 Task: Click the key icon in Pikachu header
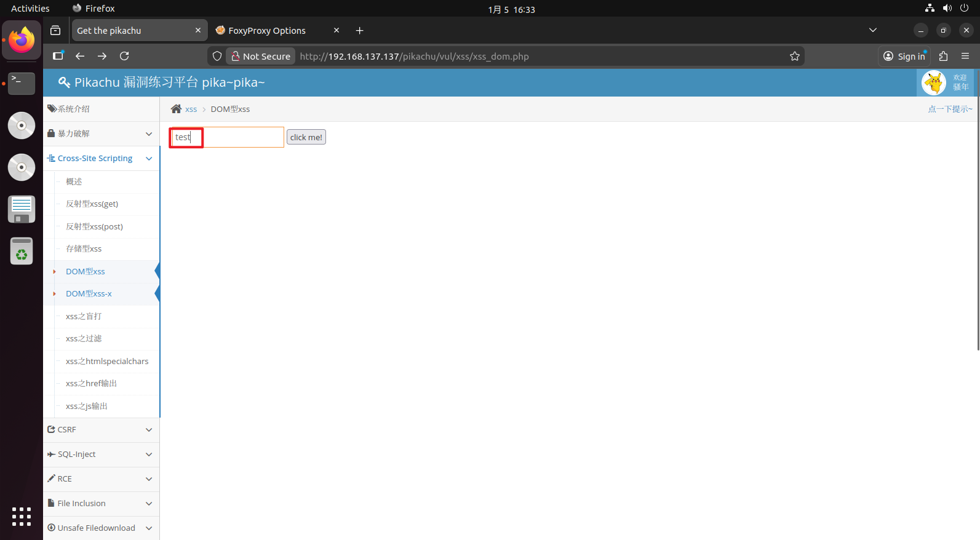[x=64, y=82]
